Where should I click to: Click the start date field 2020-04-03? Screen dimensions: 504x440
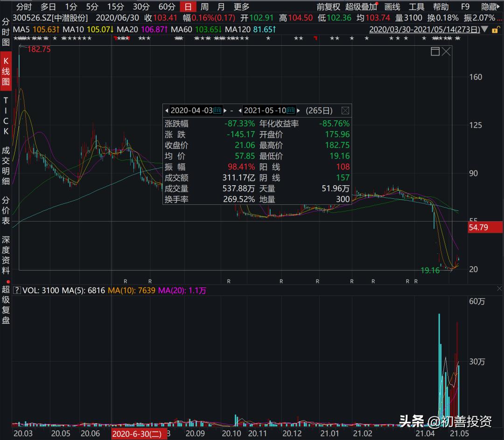click(x=192, y=111)
